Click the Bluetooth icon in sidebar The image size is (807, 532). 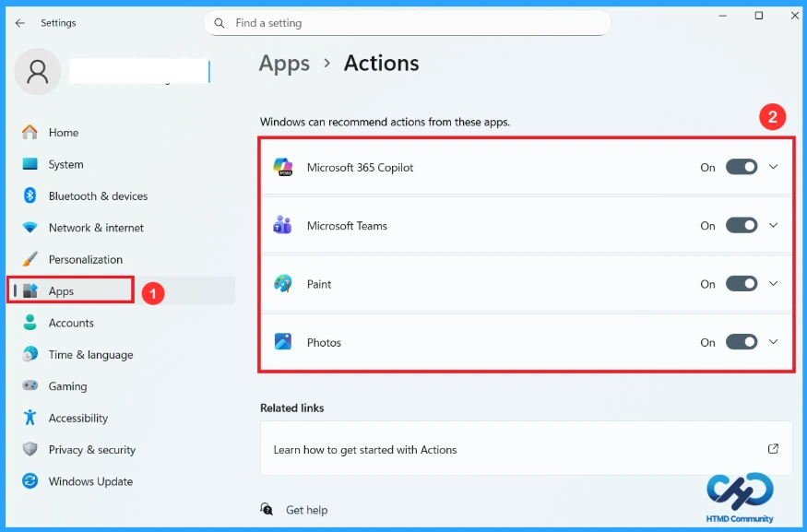(x=30, y=195)
